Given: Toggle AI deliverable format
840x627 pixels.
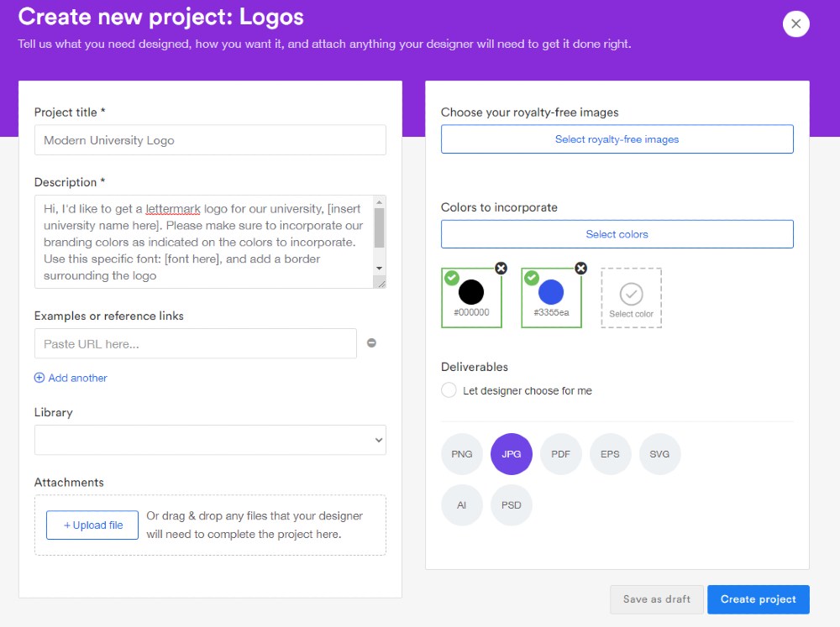Looking at the screenshot, I should pos(462,505).
